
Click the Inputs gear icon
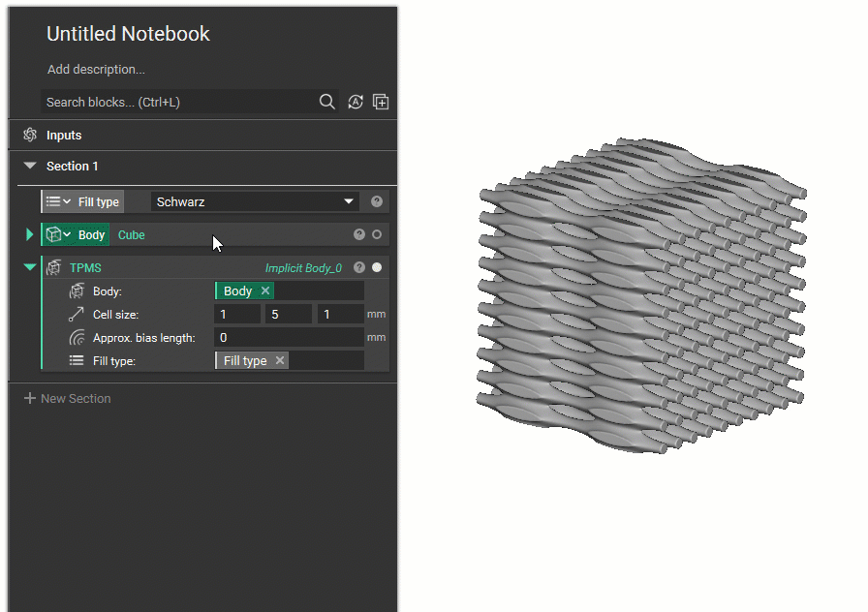(30, 135)
